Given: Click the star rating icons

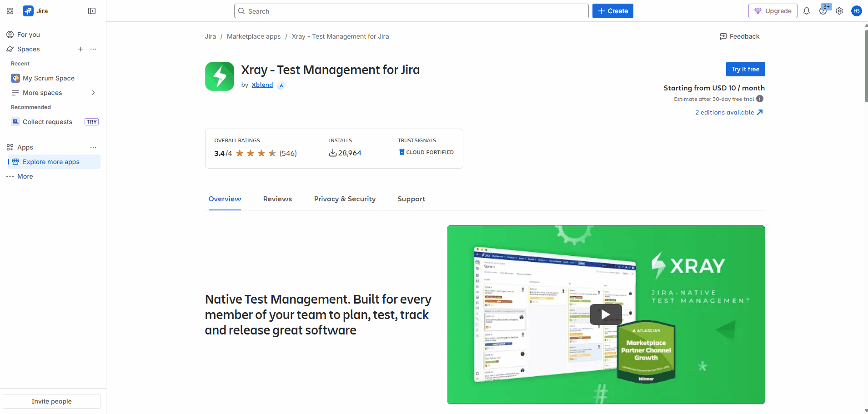Looking at the screenshot, I should (256, 153).
